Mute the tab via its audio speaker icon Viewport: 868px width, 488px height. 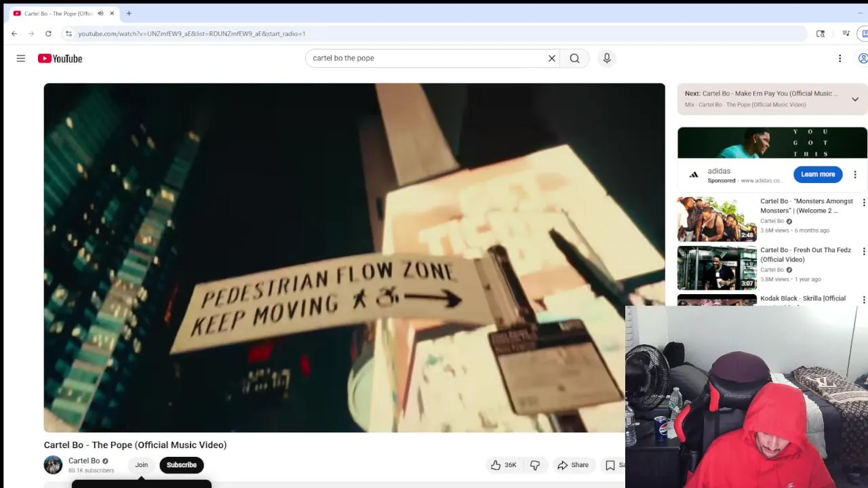[100, 14]
